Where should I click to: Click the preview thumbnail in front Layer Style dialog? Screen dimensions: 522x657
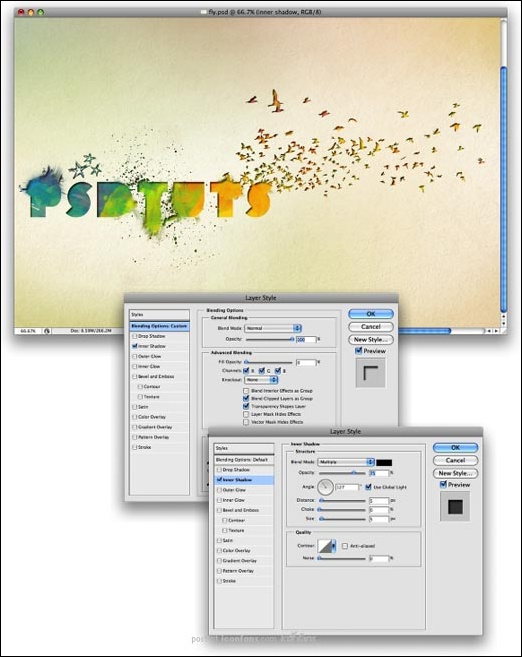(x=455, y=507)
